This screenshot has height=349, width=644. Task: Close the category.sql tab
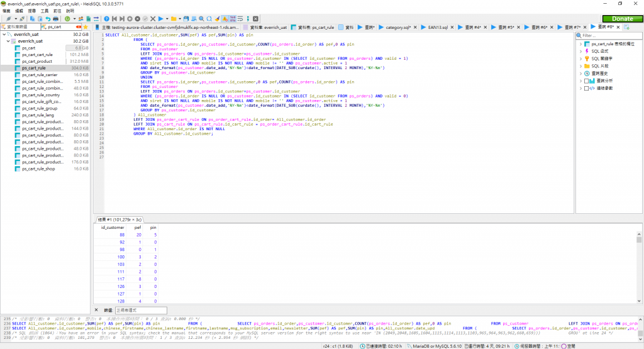[x=415, y=27]
